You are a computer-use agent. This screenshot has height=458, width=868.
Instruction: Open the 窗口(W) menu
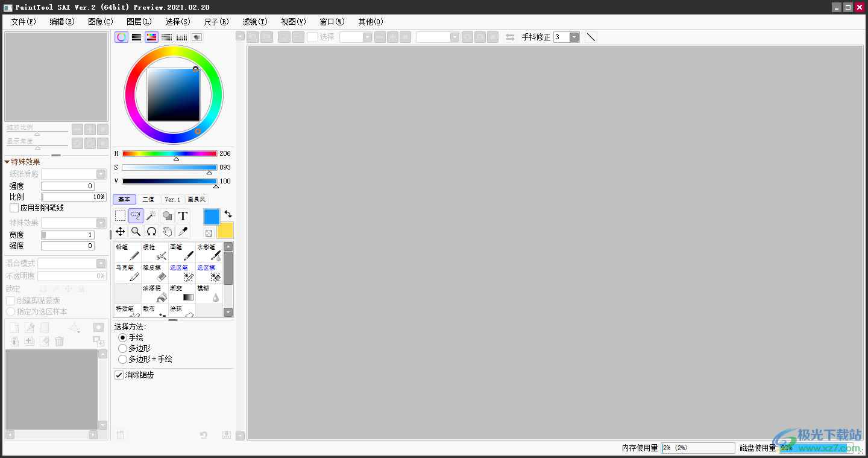point(332,22)
